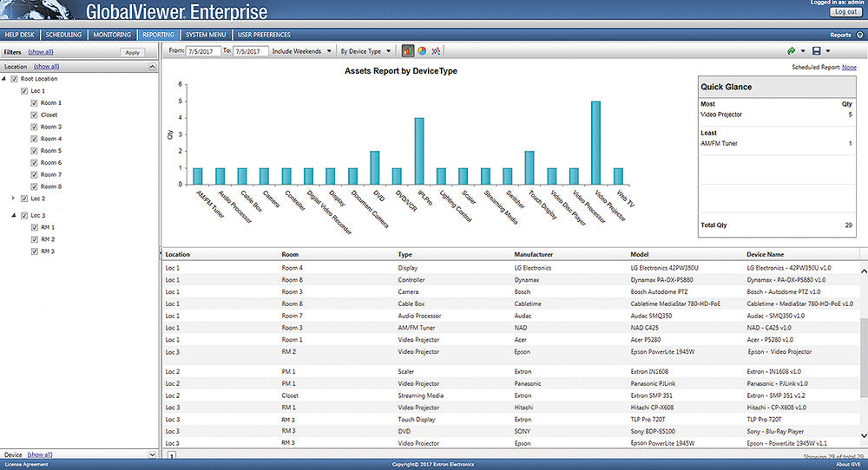Toggle the Room 5 checkbox
Screen dimensions: 868x470
[35, 151]
